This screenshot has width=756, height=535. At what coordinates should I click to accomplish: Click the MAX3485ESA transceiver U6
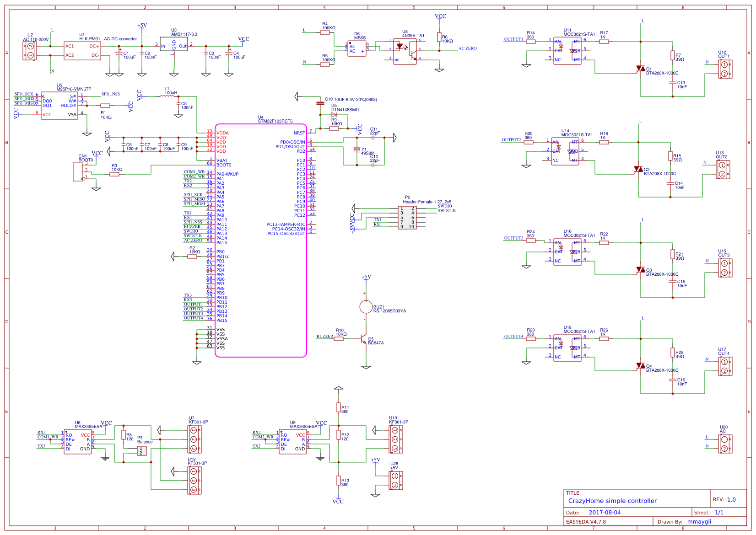(78, 441)
